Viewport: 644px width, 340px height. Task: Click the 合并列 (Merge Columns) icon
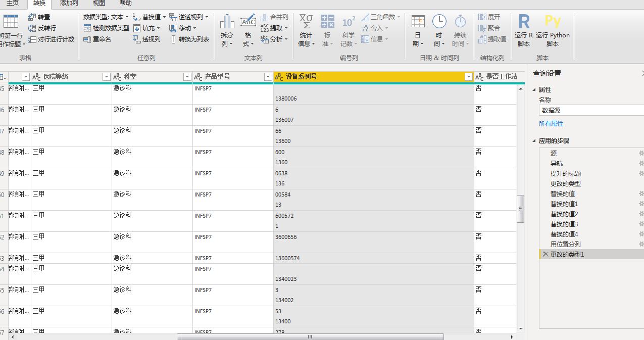click(264, 17)
